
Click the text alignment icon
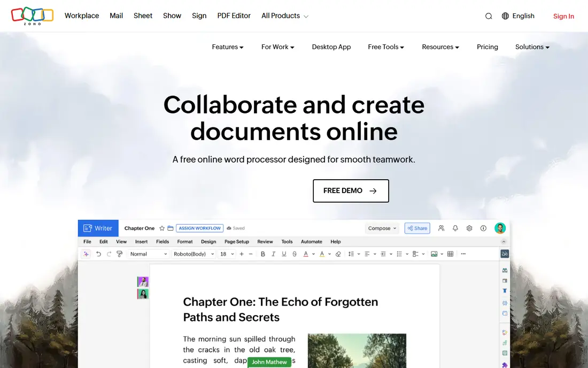coord(367,254)
